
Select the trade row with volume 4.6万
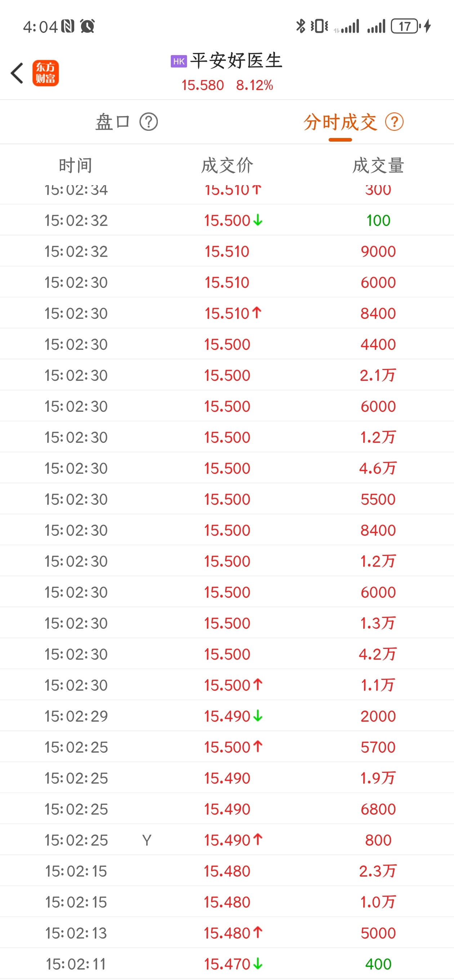pyautogui.click(x=227, y=468)
